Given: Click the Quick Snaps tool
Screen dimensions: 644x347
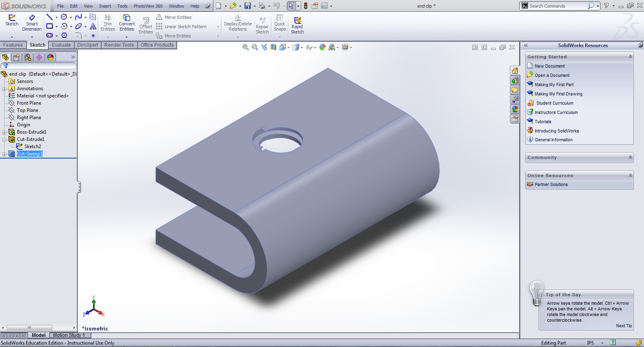Looking at the screenshot, I should pos(280,23).
